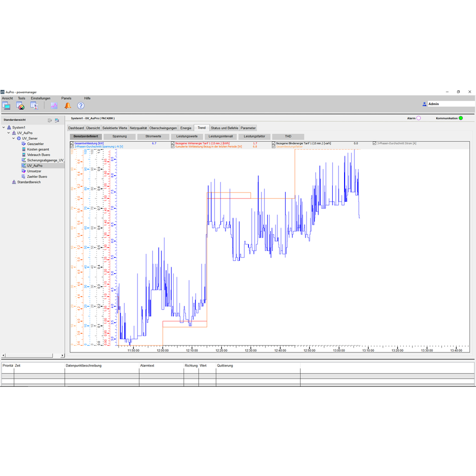
Task: Toggle Gesamtleistungsfaktor curve checkbox
Action: 274,147
